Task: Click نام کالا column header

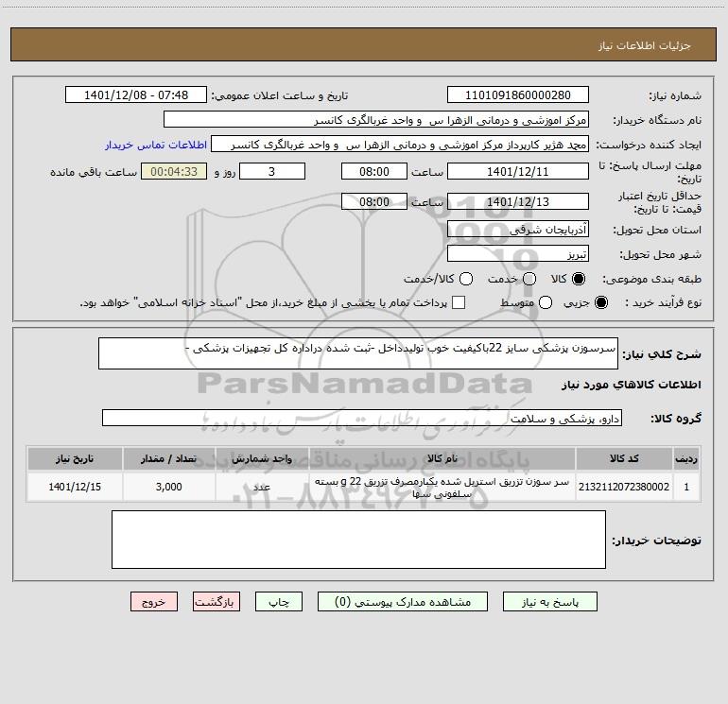Action: 442,458
